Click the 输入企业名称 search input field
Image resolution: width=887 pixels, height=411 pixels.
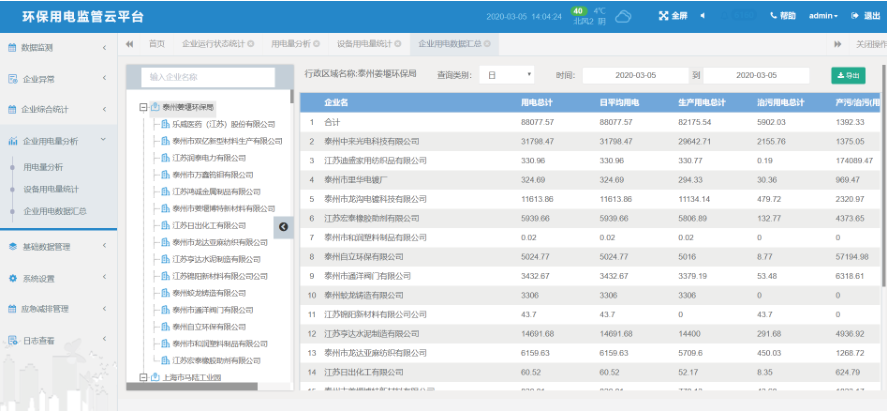pos(208,76)
